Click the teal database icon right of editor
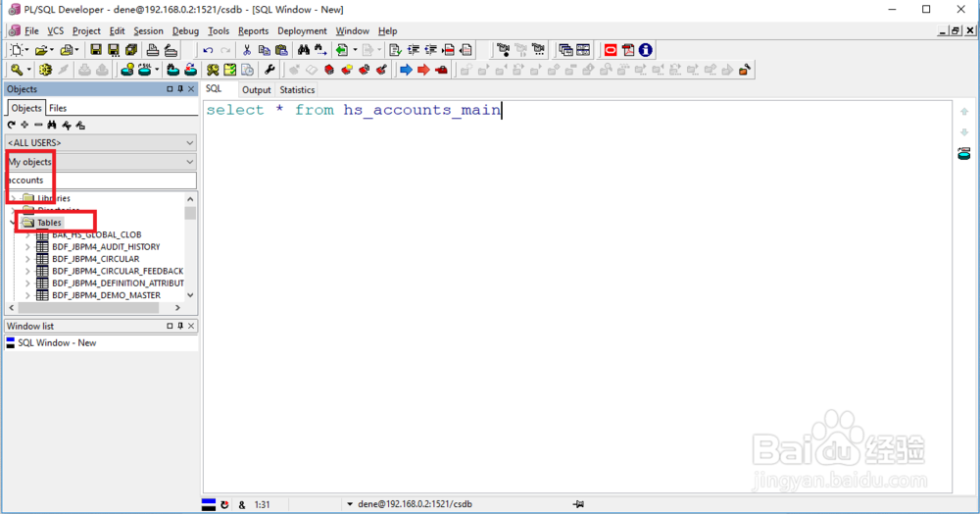The height and width of the screenshot is (514, 980). [x=964, y=153]
